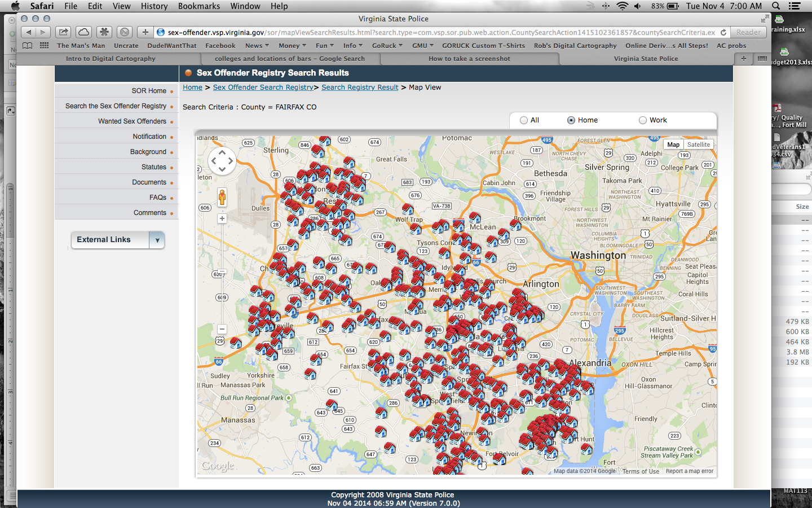
Task: Click the battery status icon
Action: (673, 6)
